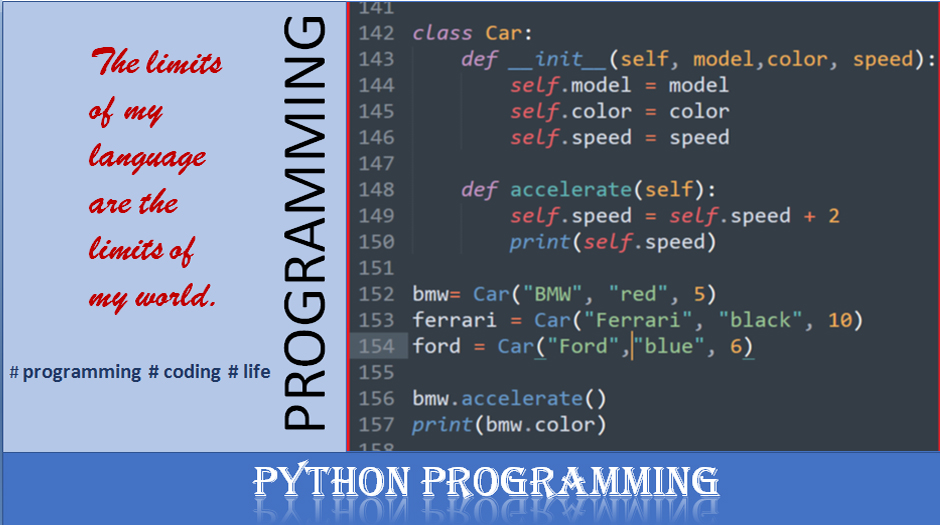Click 'self.speed = speed' code line
The width and height of the screenshot is (940, 525).
619,138
